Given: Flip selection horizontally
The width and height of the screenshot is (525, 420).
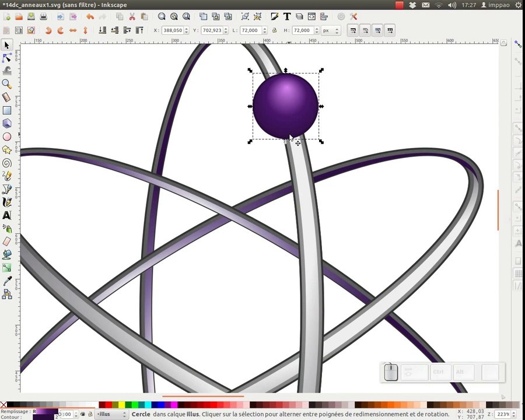Looking at the screenshot, I should pyautogui.click(x=73, y=30).
